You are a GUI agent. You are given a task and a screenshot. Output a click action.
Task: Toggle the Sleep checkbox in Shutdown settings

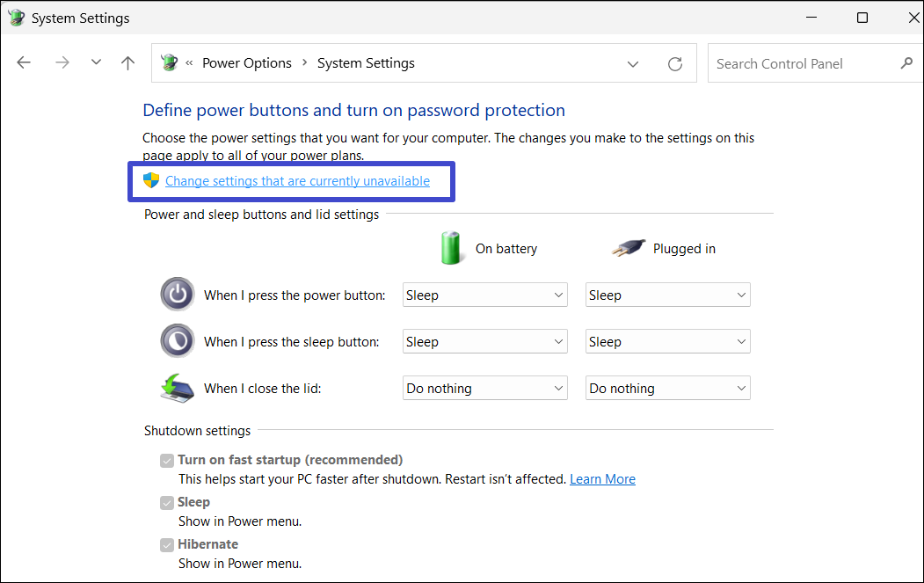click(167, 502)
